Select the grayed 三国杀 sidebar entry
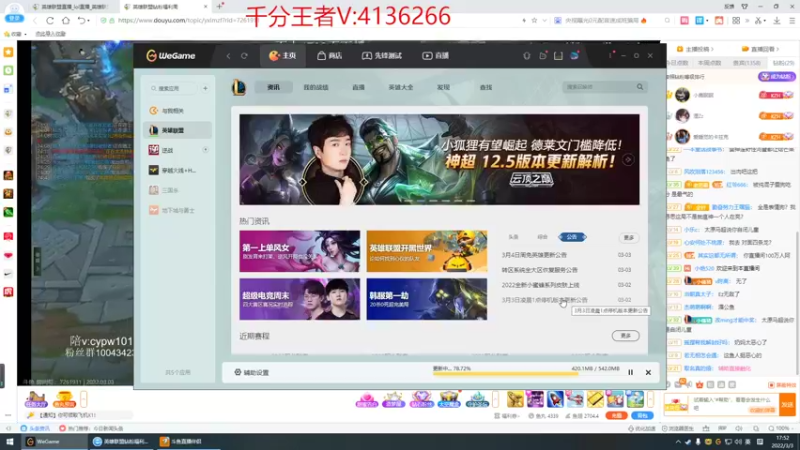The image size is (800, 450). 178,190
